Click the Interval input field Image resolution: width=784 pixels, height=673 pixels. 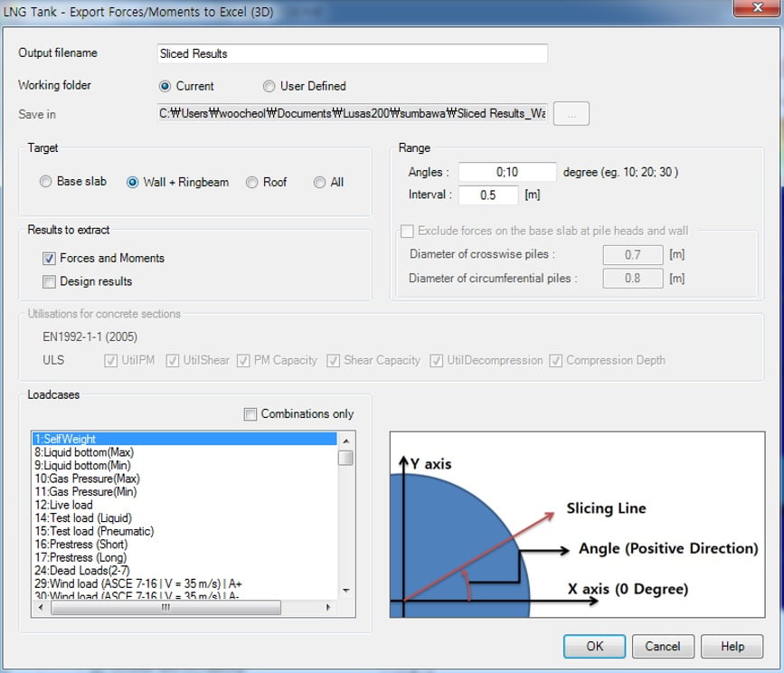[487, 194]
